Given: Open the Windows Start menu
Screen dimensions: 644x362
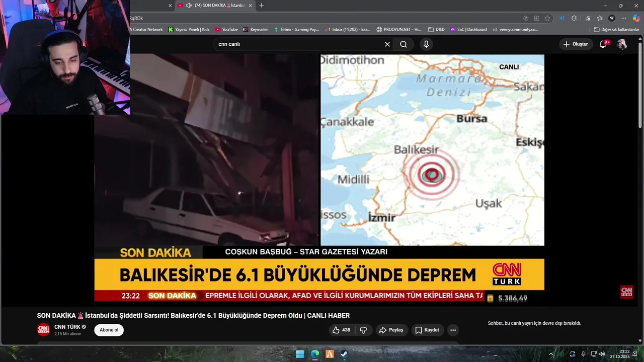Looking at the screenshot, I should (x=300, y=354).
